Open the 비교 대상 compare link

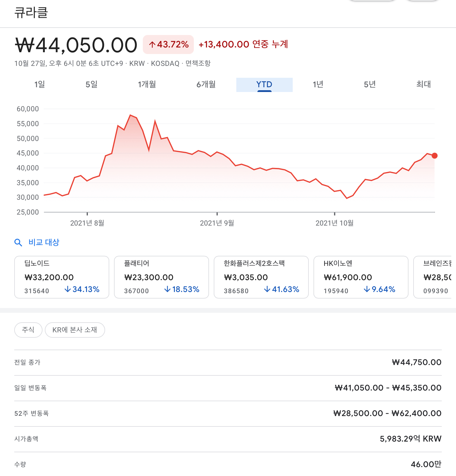44,242
